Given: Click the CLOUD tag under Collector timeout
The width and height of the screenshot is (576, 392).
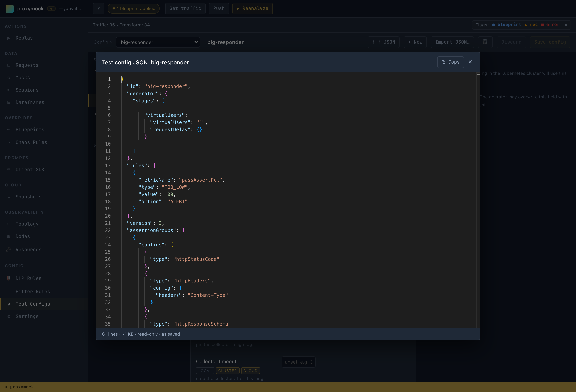Looking at the screenshot, I should click(x=250, y=371).
